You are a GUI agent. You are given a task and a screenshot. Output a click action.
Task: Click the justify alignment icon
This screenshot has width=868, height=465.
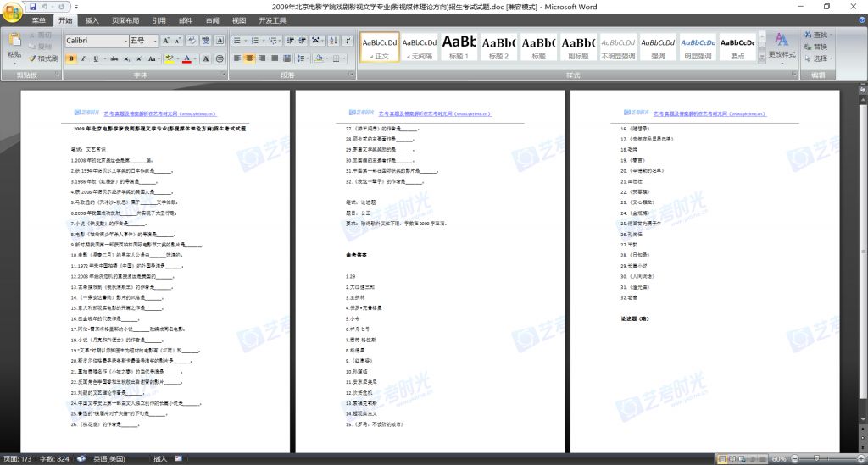click(x=275, y=58)
